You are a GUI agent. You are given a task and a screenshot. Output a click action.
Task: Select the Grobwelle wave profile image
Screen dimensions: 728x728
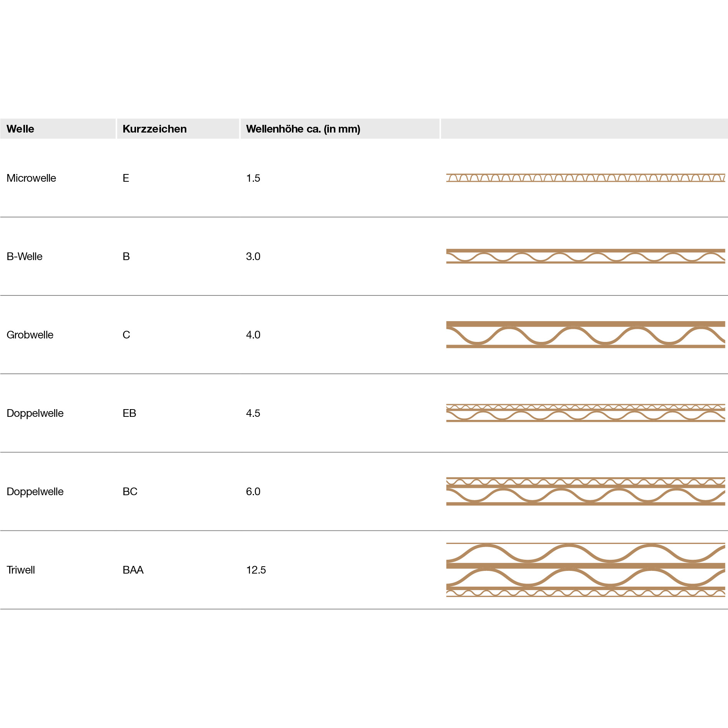pos(585,335)
